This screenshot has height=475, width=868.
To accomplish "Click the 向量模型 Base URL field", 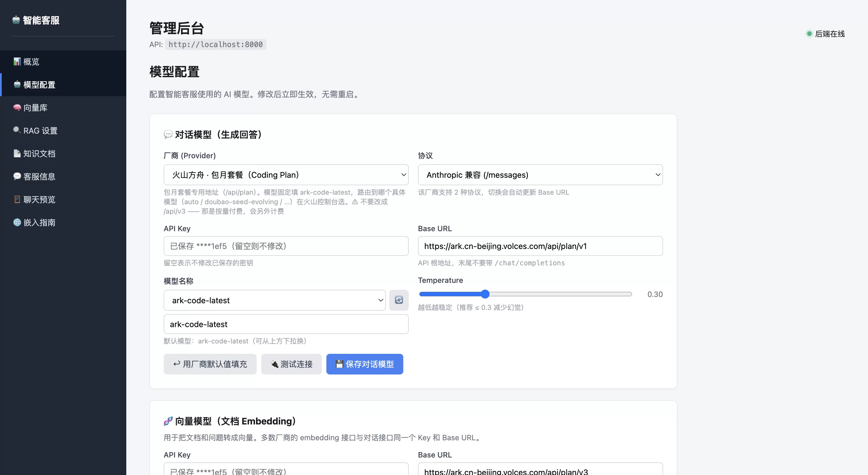I will [x=540, y=469].
